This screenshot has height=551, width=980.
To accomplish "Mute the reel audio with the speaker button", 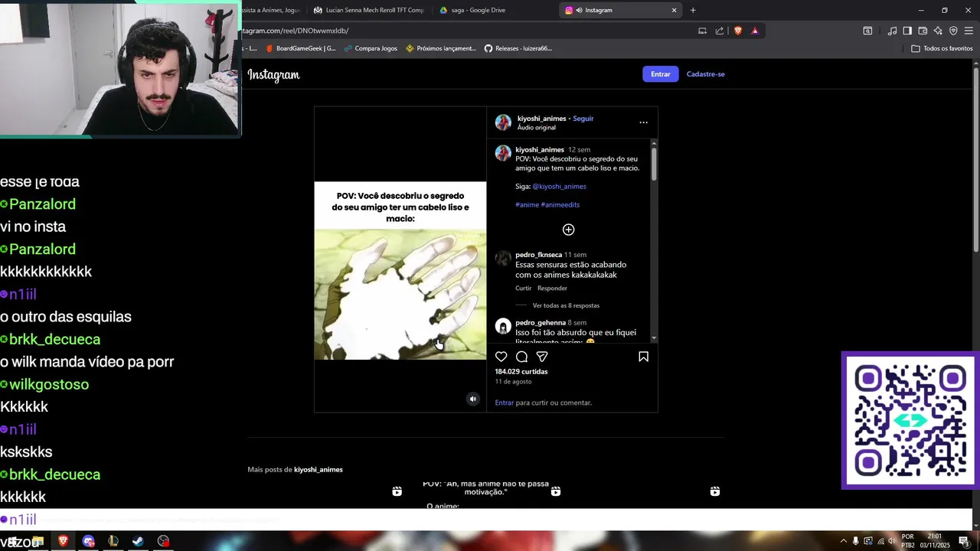I will [x=472, y=399].
